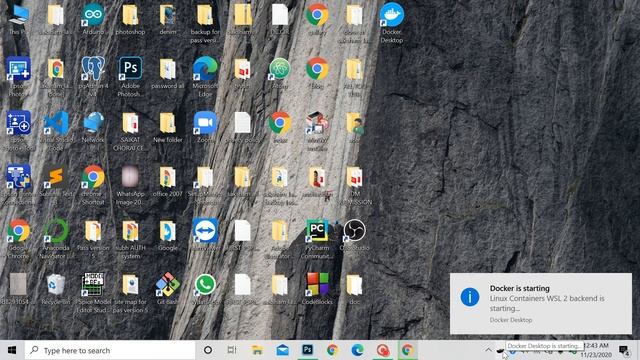The image size is (640, 360).
Task: Open the 'Pass version 5' folder
Action: point(93,238)
